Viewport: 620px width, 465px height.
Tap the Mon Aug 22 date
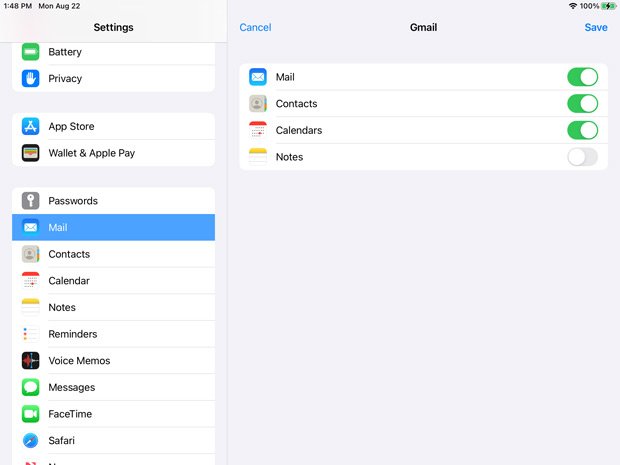pos(59,6)
